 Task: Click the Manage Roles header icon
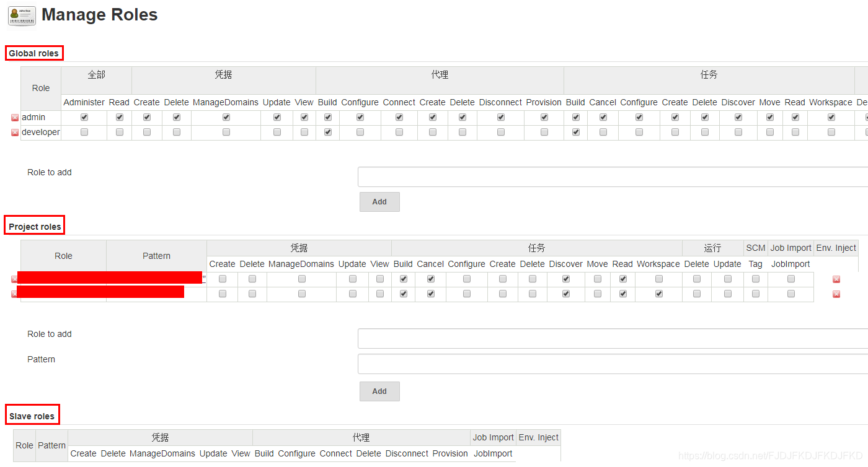(x=22, y=15)
